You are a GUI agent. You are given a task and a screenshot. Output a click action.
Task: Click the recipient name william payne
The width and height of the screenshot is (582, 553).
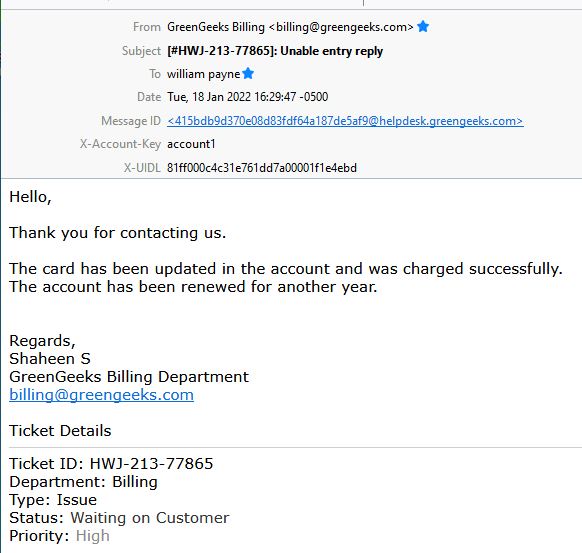204,74
